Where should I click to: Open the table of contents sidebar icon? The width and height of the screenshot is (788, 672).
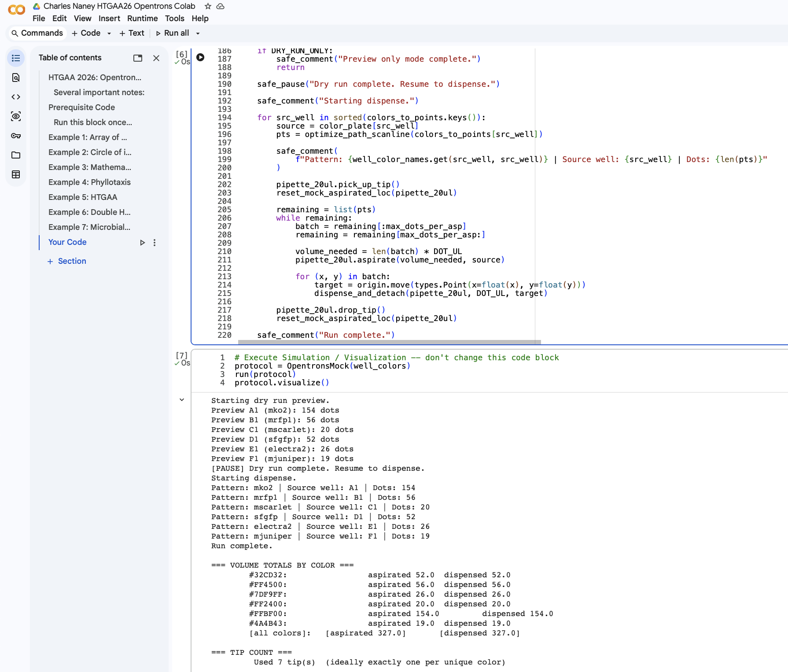coord(16,58)
